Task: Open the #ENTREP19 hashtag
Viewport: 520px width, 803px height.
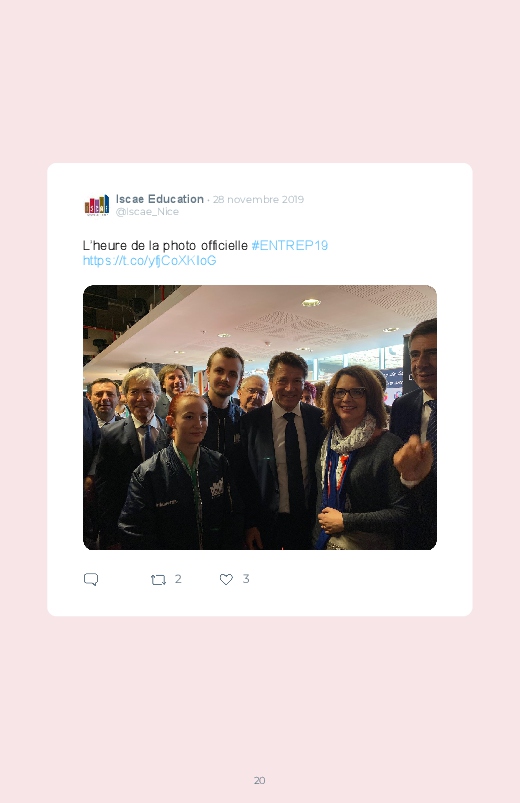Action: [x=289, y=245]
